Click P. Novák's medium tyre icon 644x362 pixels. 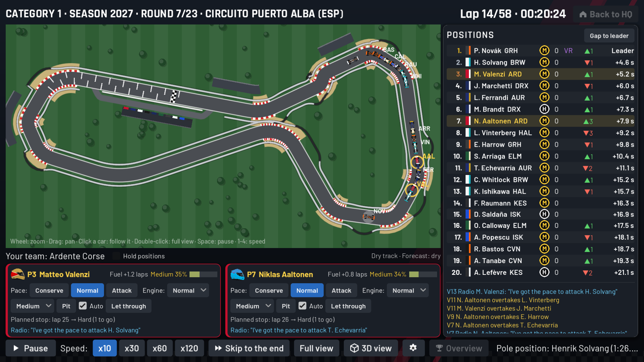click(x=544, y=51)
